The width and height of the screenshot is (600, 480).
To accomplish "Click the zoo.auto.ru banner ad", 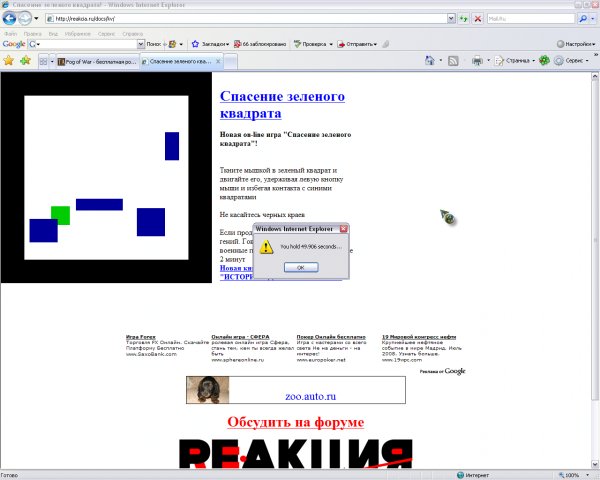I will [295, 390].
